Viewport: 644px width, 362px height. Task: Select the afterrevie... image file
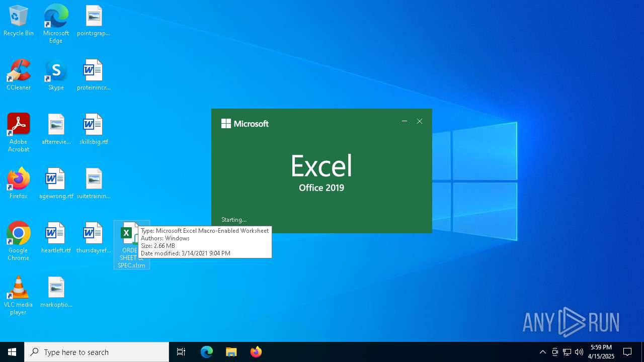click(x=56, y=130)
